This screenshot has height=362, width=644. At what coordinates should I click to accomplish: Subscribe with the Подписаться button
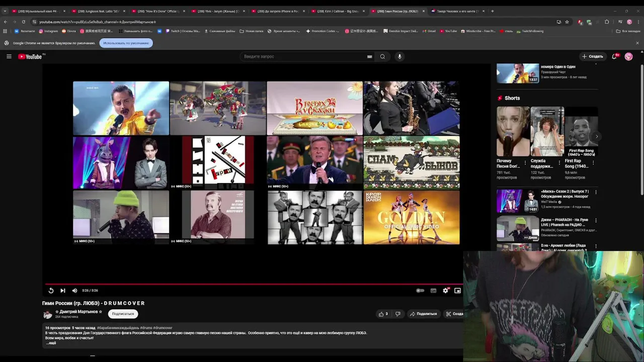tap(123, 314)
